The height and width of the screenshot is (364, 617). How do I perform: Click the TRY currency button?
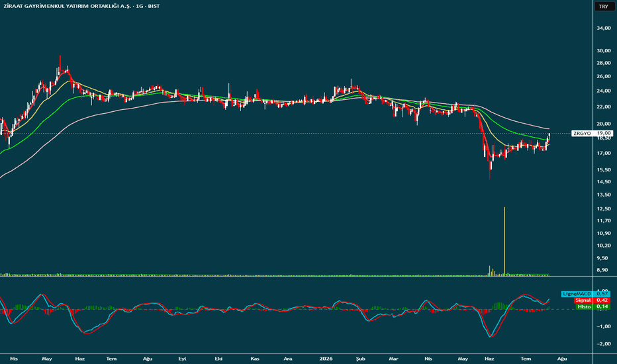coord(604,7)
